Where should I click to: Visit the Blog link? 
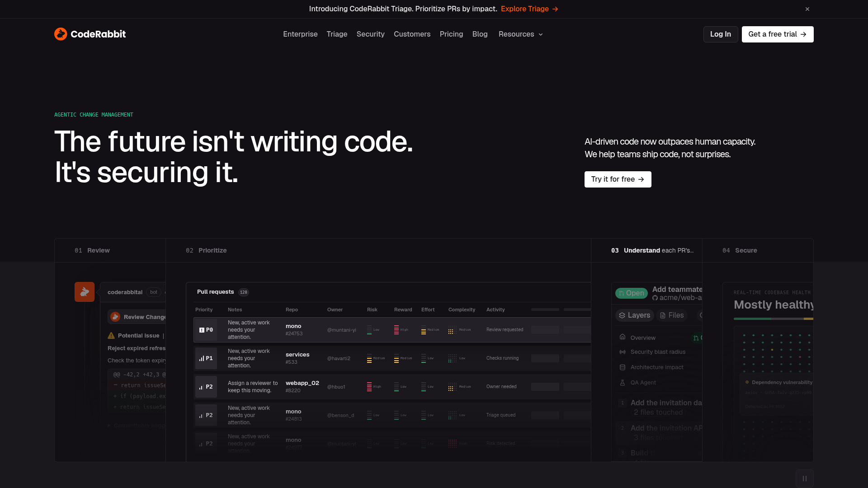click(x=480, y=34)
